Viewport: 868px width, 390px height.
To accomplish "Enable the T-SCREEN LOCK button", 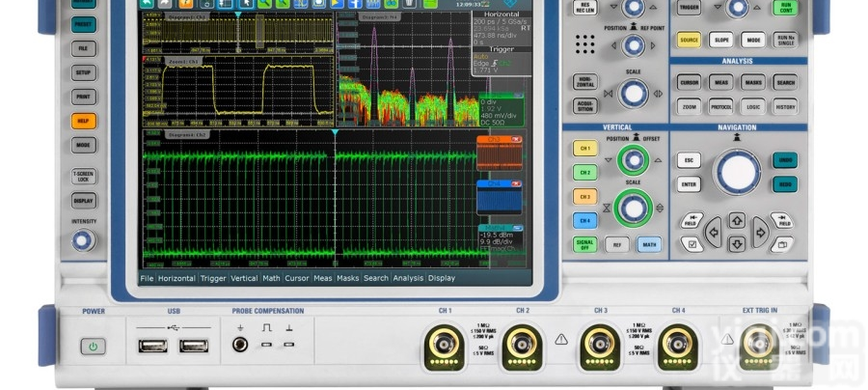I will pyautogui.click(x=84, y=176).
